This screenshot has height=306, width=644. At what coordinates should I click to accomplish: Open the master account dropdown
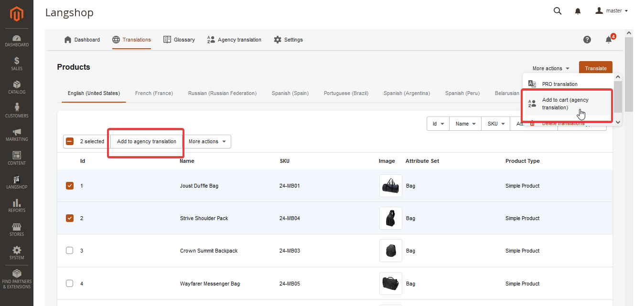pos(612,11)
